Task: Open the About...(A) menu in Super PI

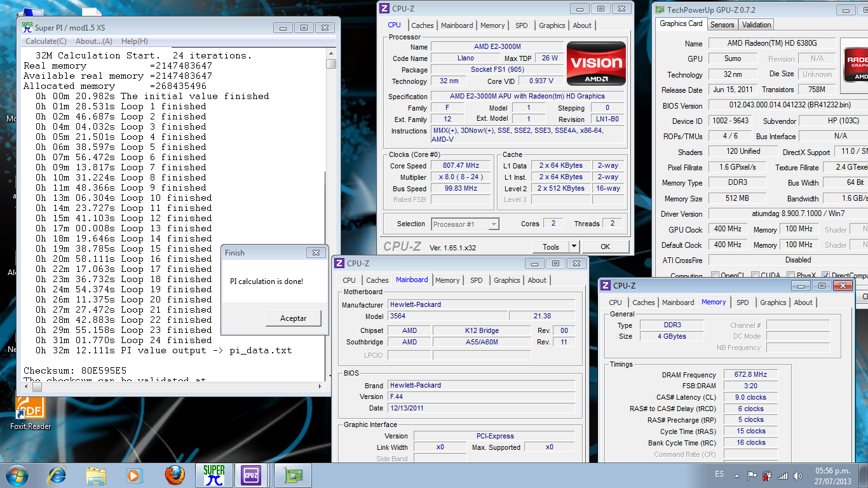Action: pos(94,41)
